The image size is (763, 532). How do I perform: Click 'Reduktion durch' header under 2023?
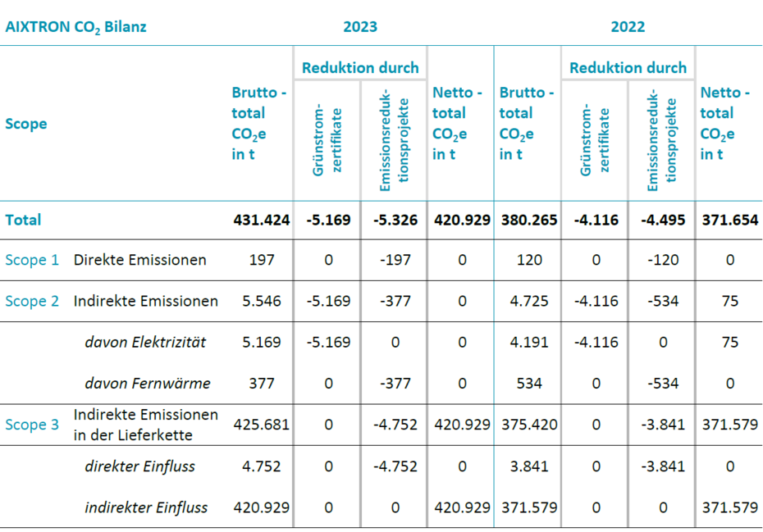(360, 67)
